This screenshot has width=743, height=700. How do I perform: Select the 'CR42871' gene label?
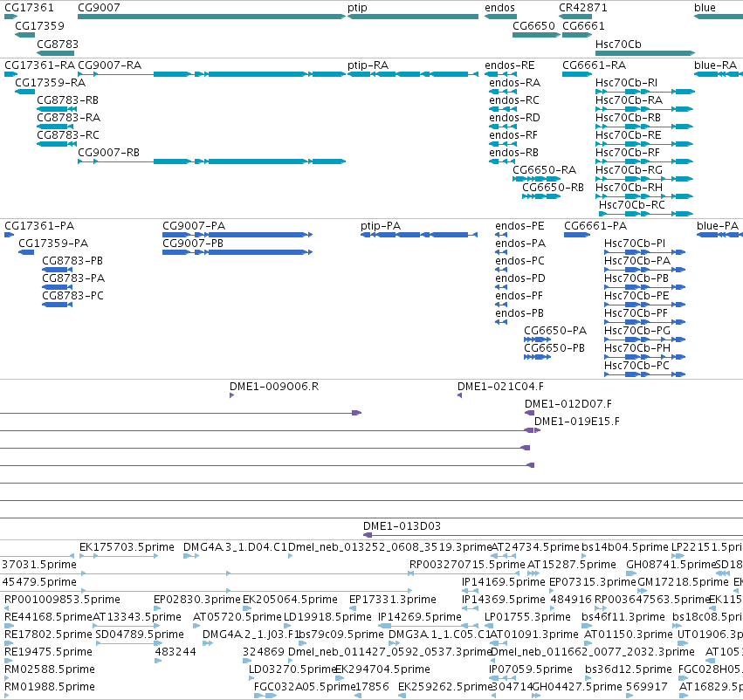coord(583,8)
